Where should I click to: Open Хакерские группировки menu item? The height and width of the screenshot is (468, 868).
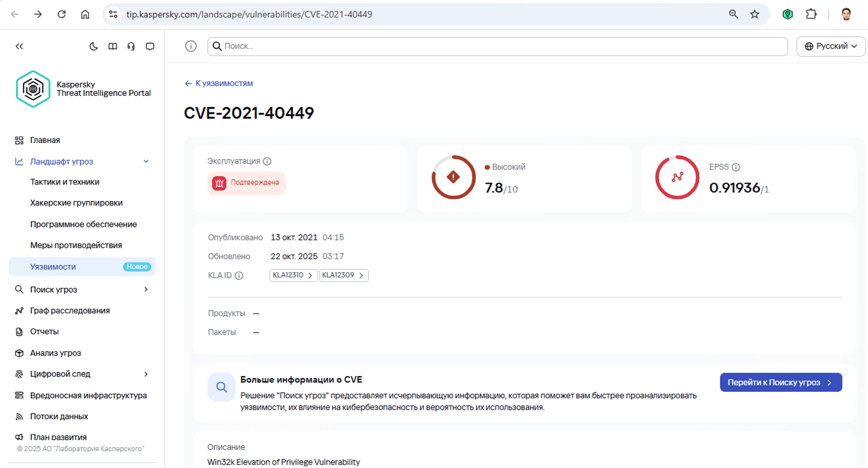(x=76, y=203)
